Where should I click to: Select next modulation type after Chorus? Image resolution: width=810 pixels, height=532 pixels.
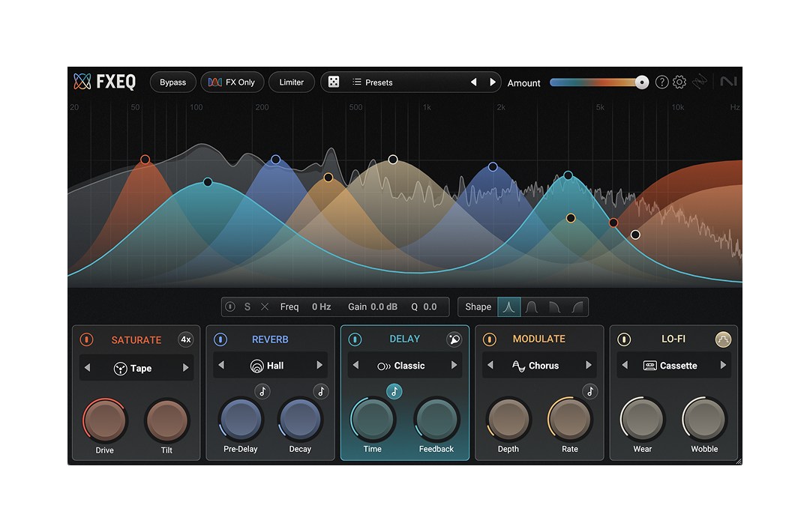point(589,365)
